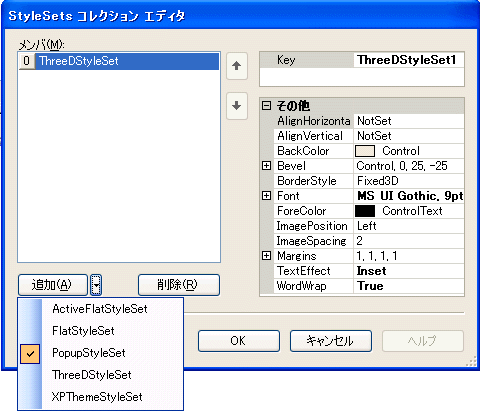Click the TextEffect value Inset
Screen dimensions: 480x413
click(x=409, y=271)
